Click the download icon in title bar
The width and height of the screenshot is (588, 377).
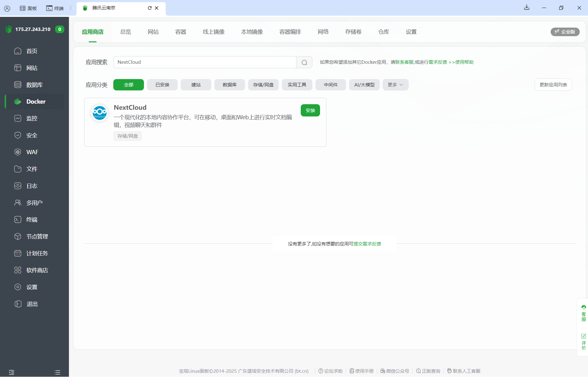(x=526, y=8)
